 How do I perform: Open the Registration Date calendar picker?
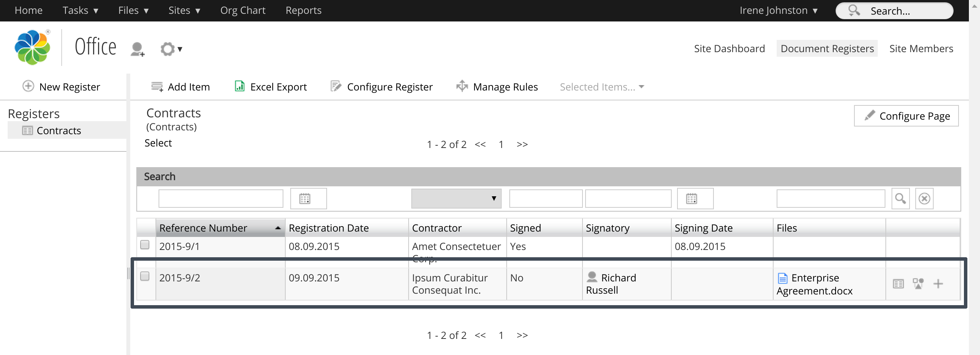point(308,199)
